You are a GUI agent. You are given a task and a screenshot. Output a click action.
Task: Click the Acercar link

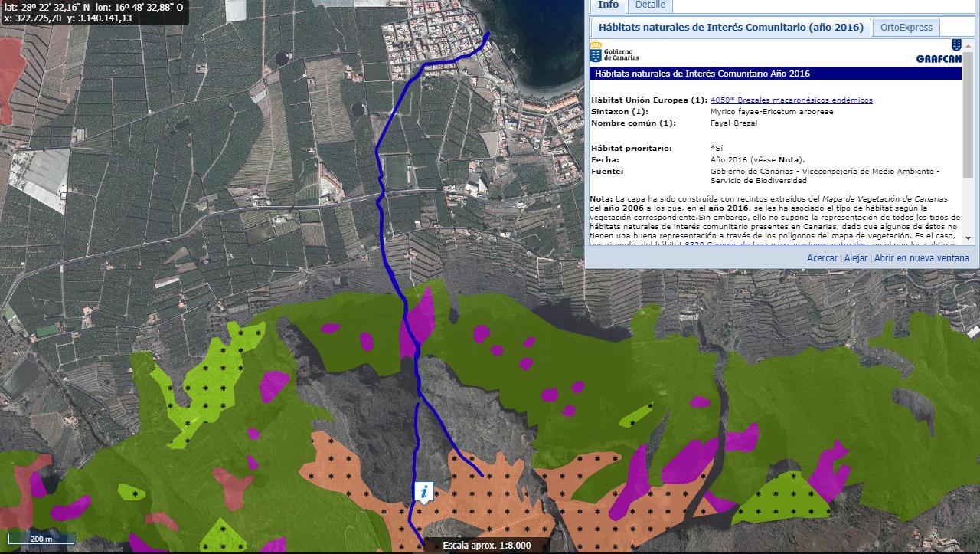point(822,258)
